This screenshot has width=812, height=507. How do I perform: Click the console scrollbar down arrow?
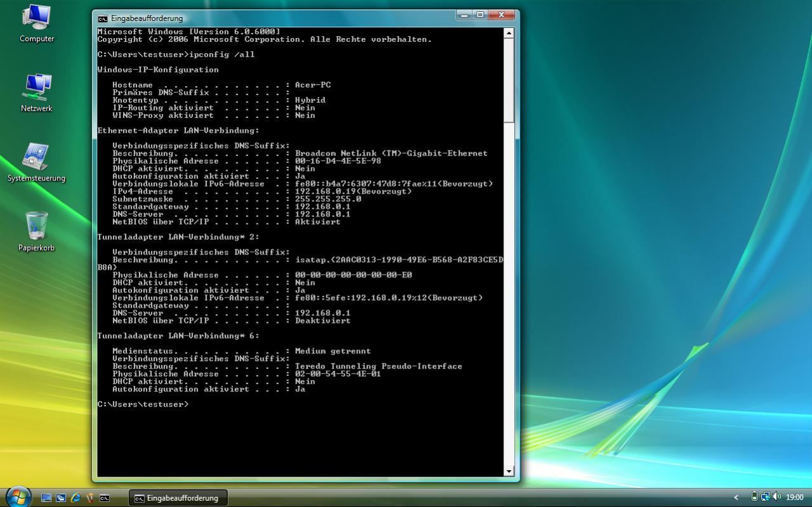click(509, 471)
